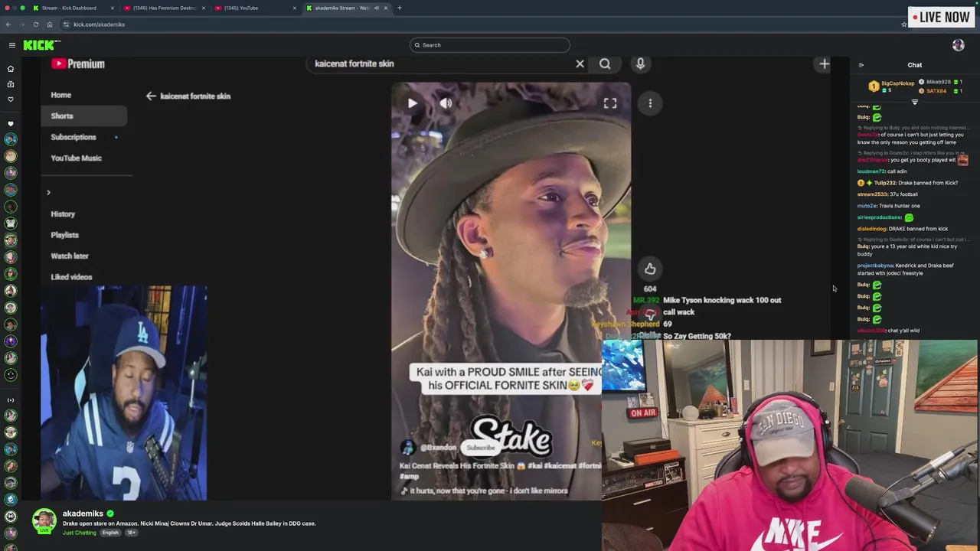Image resolution: width=980 pixels, height=551 pixels.
Task: Click the YouTube search magnifier icon
Action: (x=605, y=64)
